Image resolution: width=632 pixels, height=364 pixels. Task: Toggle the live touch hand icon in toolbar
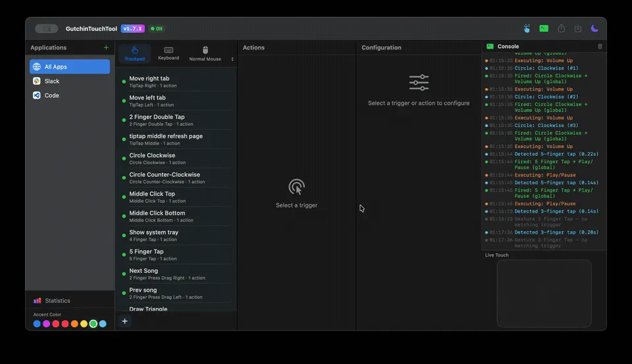(527, 28)
